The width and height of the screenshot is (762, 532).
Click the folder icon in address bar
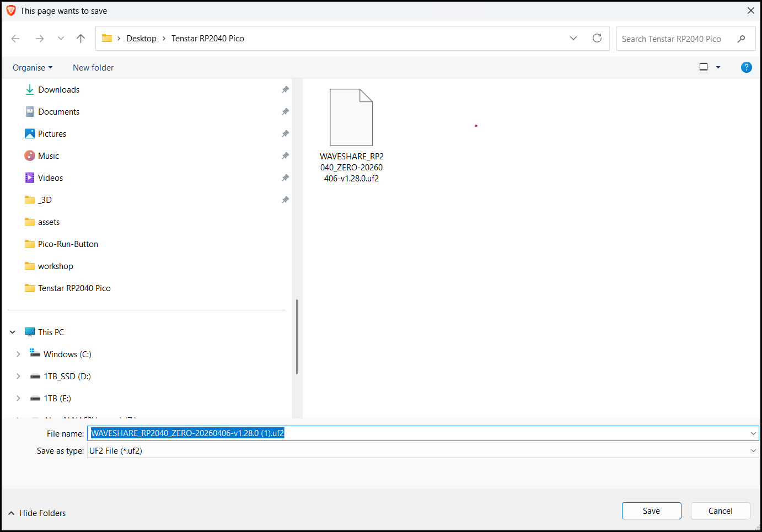pyautogui.click(x=107, y=39)
